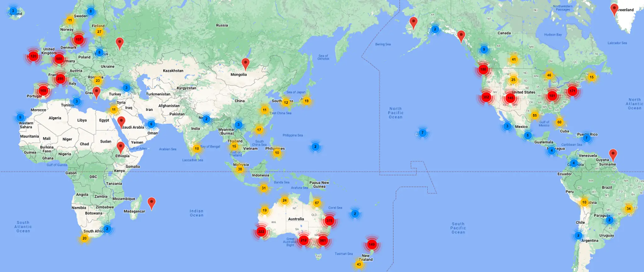
Task: Click the red pin in Saudi Arabia
Action: coord(121,122)
